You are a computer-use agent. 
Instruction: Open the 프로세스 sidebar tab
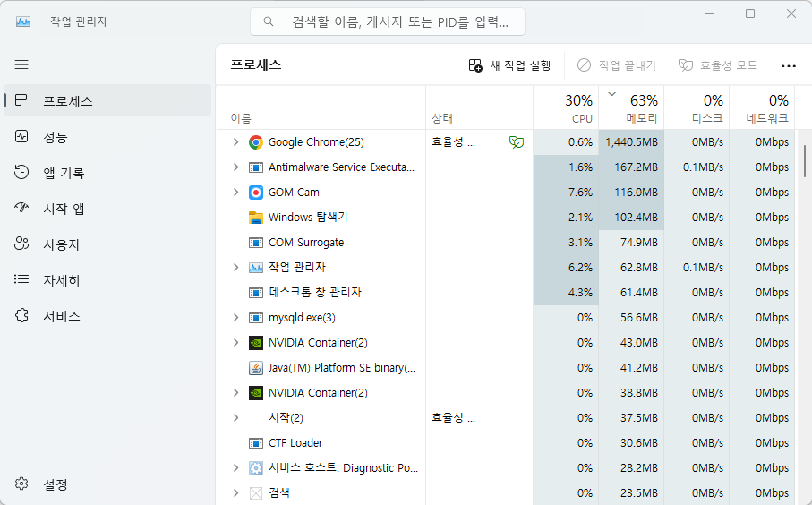107,100
